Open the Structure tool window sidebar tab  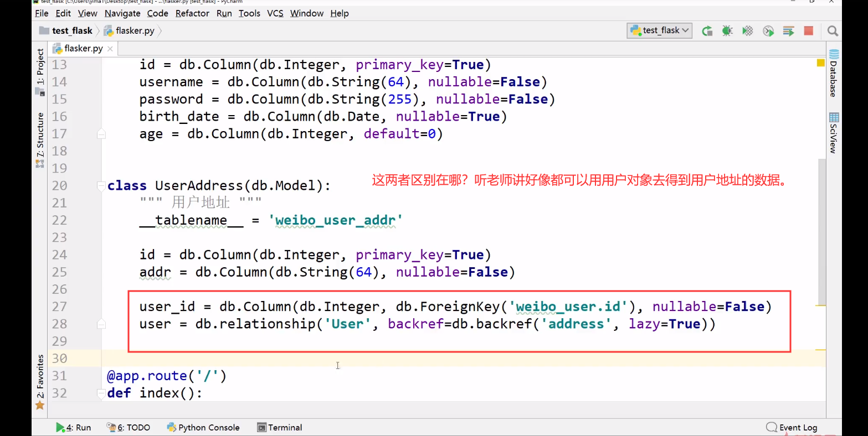pyautogui.click(x=40, y=140)
